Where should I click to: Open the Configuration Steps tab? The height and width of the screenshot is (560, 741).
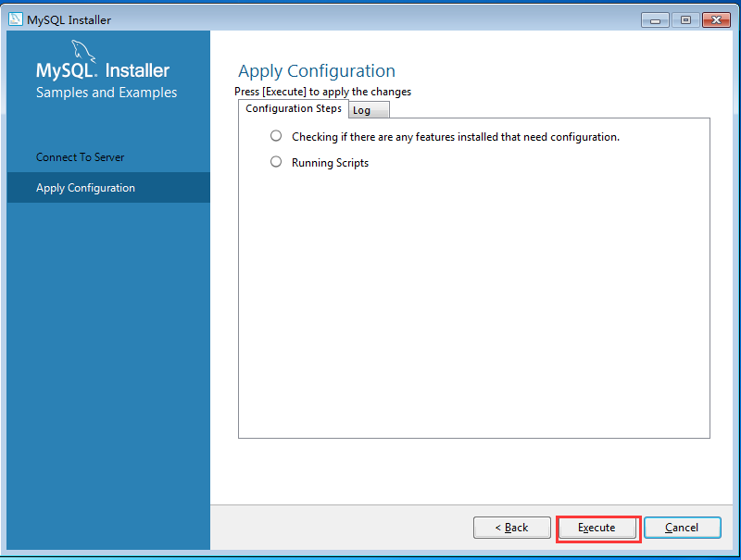[293, 108]
